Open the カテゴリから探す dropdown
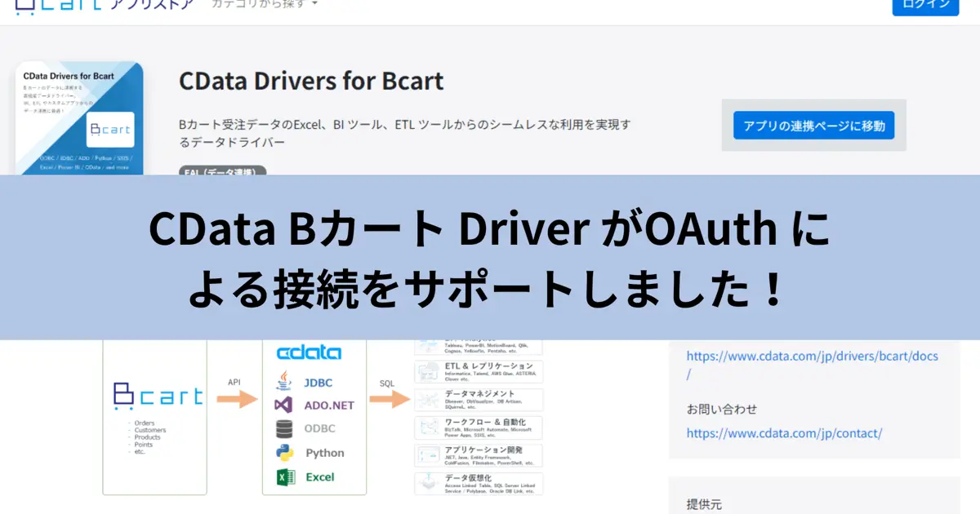The width and height of the screenshot is (980, 514). [x=265, y=4]
